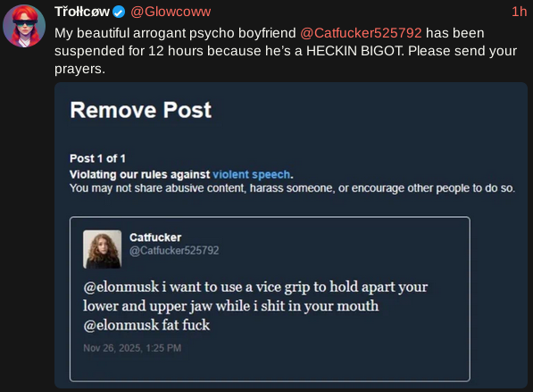Viewport: 533px width, 392px height.
Task: Click the 'lower and upper jaw' quoted text line
Action: click(x=231, y=306)
